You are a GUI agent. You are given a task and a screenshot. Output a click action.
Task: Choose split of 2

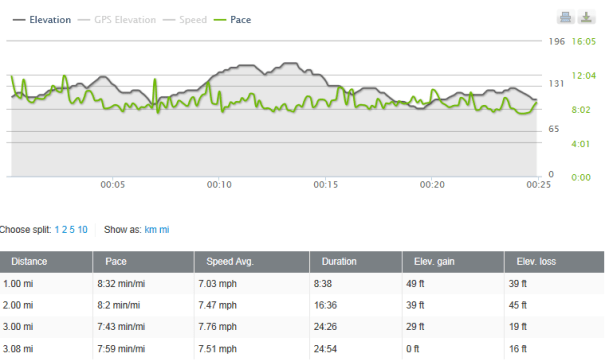tap(64, 230)
